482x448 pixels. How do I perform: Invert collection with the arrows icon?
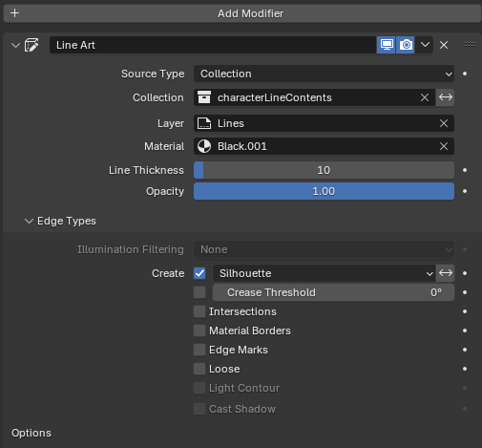[446, 97]
